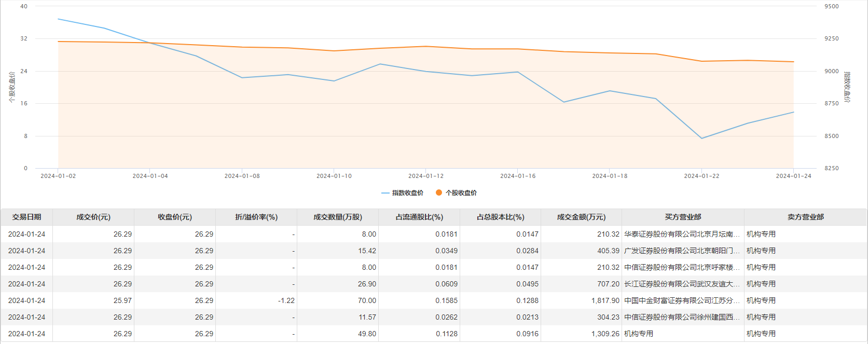
Task: Open buyer 中国中金财富证券有限公司江苏分
Action: (x=682, y=300)
